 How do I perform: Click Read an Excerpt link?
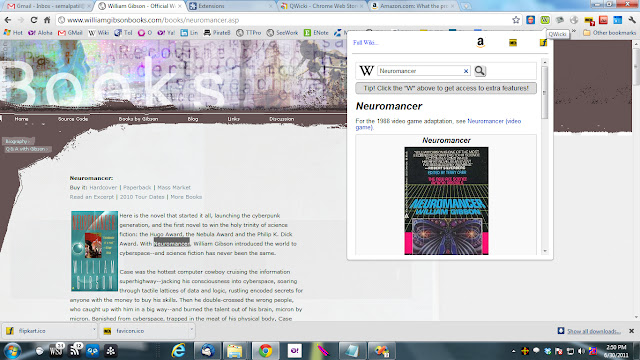tap(92, 197)
